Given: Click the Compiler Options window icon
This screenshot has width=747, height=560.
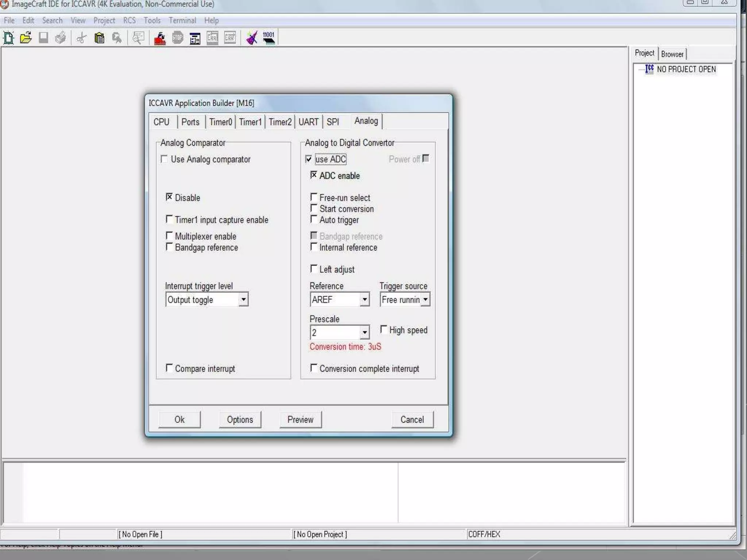Looking at the screenshot, I should tap(195, 38).
